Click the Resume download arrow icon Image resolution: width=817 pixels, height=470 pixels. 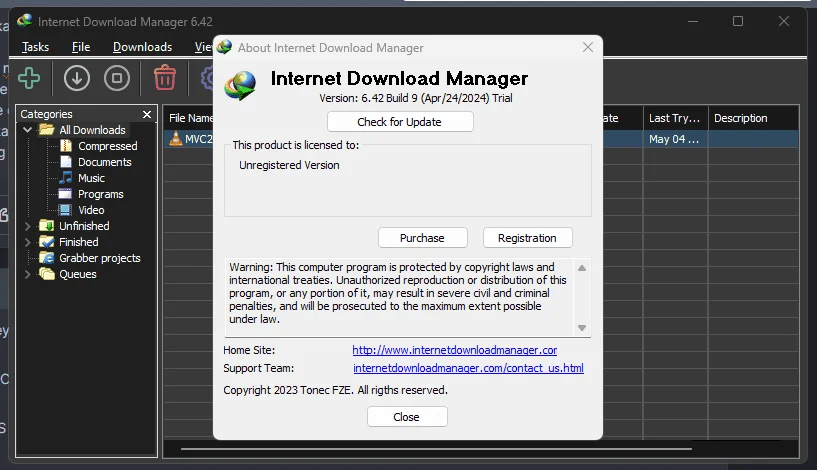(x=77, y=79)
